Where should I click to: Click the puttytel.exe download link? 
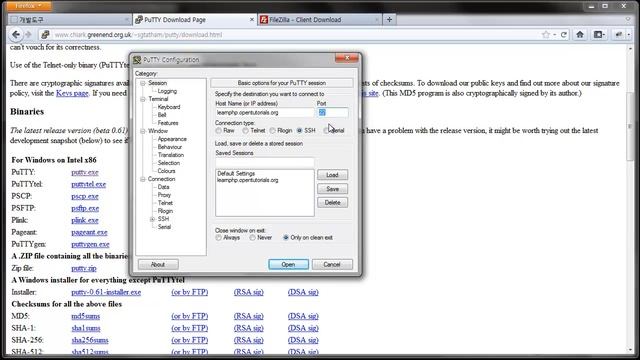coord(89,184)
